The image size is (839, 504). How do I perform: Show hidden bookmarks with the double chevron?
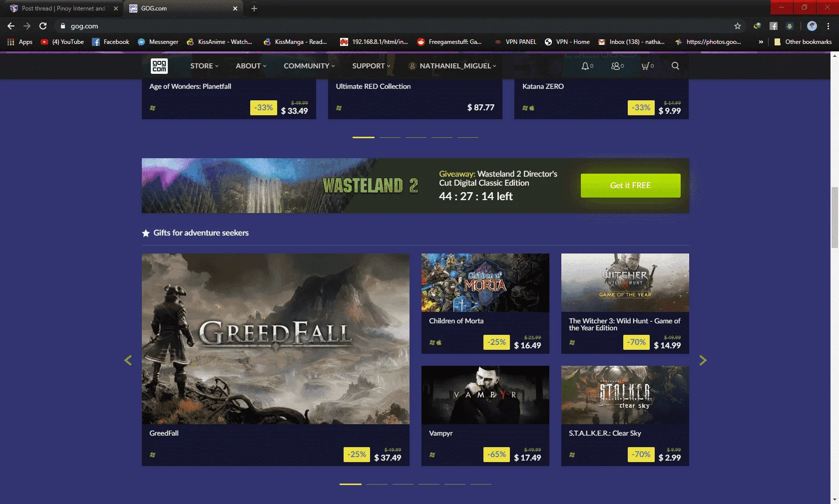[x=761, y=42]
